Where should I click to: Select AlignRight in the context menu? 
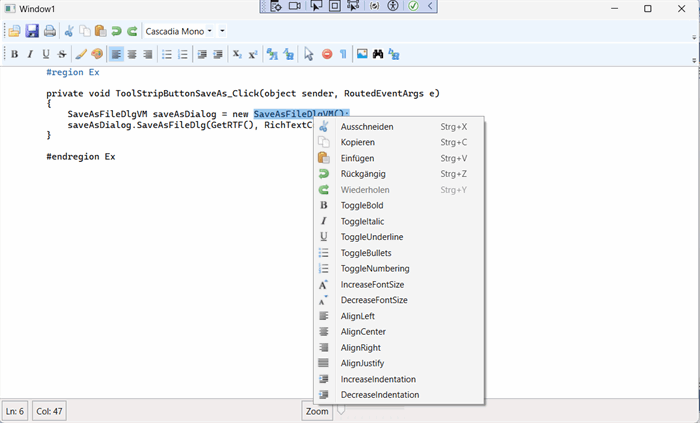(x=399, y=348)
